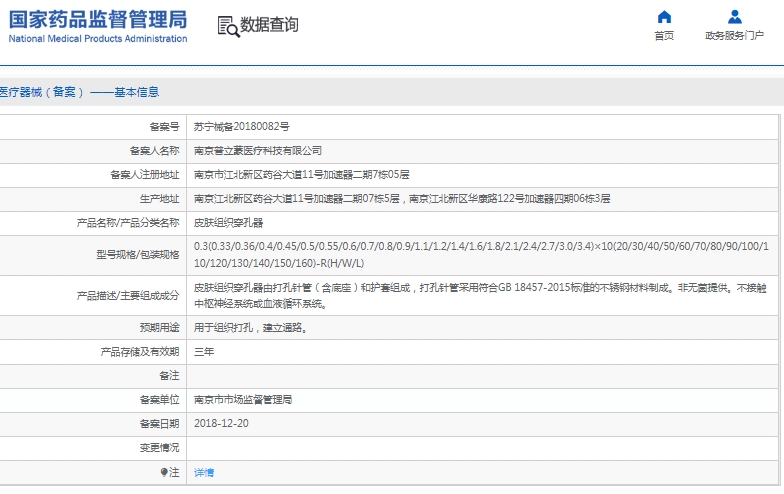Select company name 南京普立蒙医疗科技有限公司
Viewport: 784px width, 494px height.
pyautogui.click(x=258, y=150)
